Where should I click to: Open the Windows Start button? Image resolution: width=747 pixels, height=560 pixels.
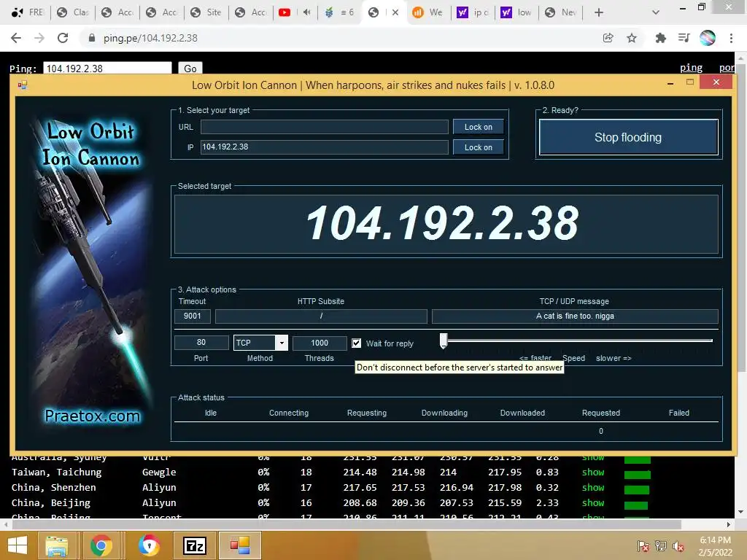(18, 545)
